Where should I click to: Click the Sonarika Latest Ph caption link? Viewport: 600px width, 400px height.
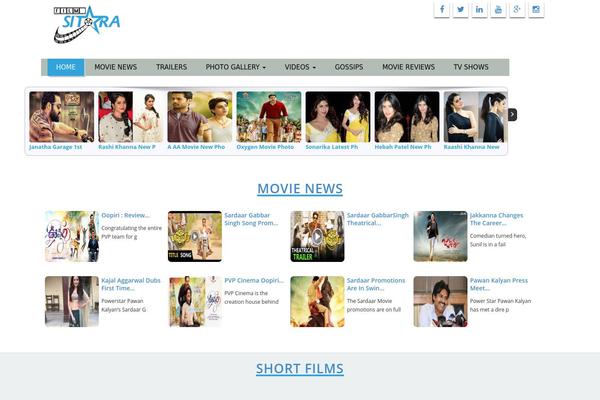pos(332,147)
